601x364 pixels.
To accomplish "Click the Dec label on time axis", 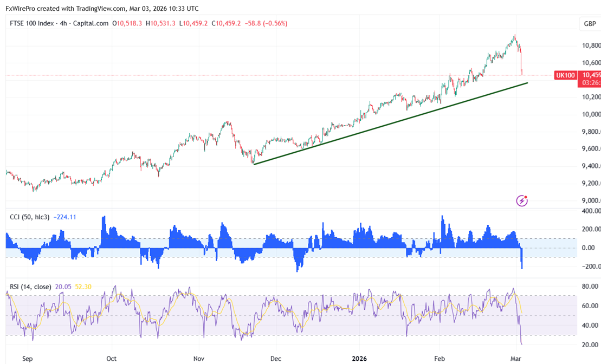I will pos(276,359).
